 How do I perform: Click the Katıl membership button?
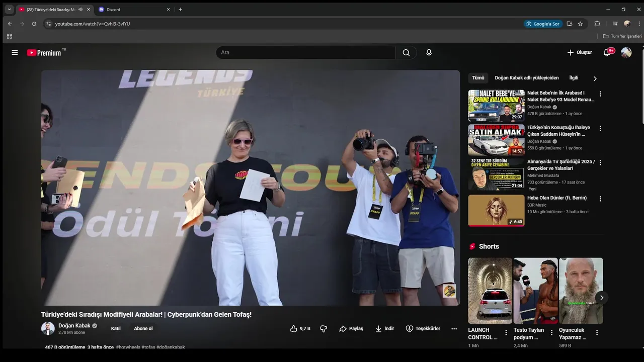click(116, 328)
